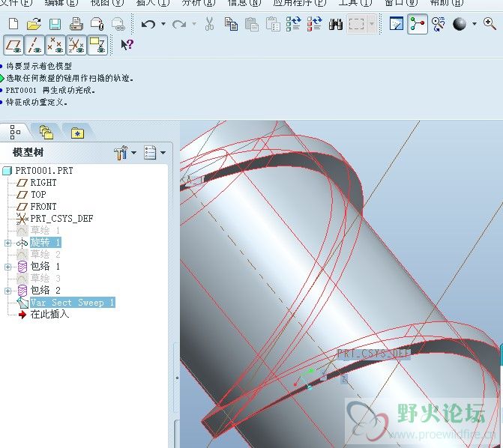Viewport: 503px width, 448px height.
Task: Toggle the spin center icon
Action: [418, 24]
